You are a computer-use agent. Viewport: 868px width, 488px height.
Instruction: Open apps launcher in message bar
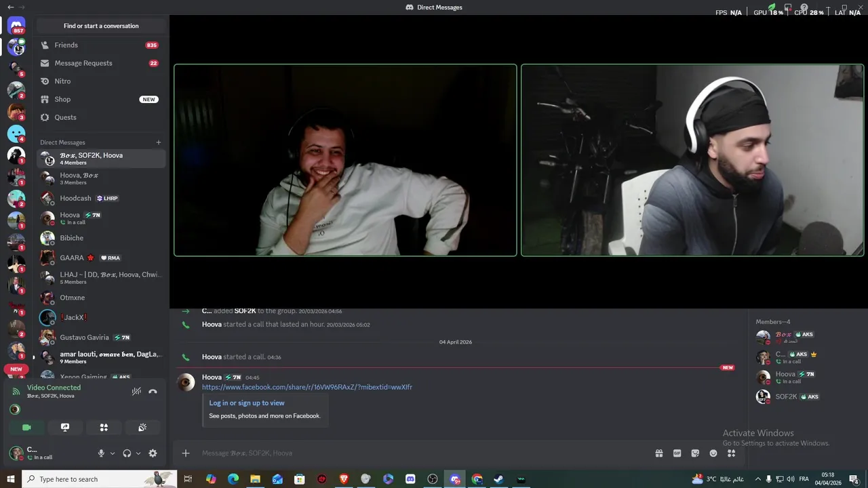732,453
